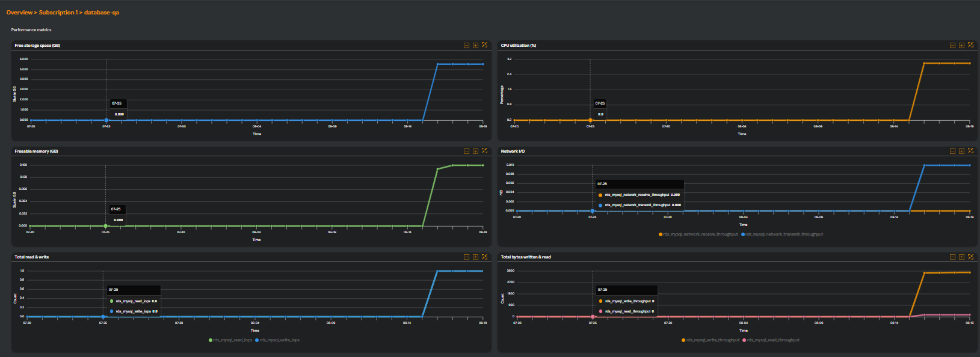The image size is (980, 357).
Task: Click the arrows expand icon on Freeable memory panel
Action: (484, 151)
